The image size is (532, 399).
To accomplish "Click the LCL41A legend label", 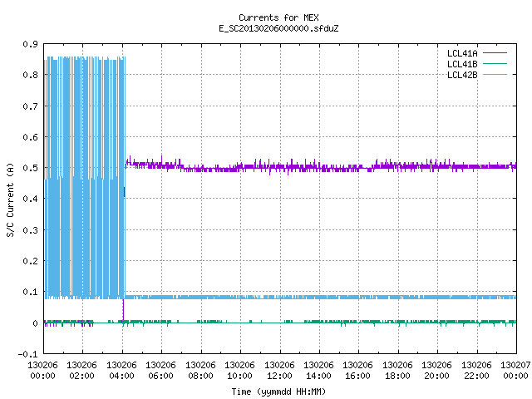I will (x=462, y=53).
